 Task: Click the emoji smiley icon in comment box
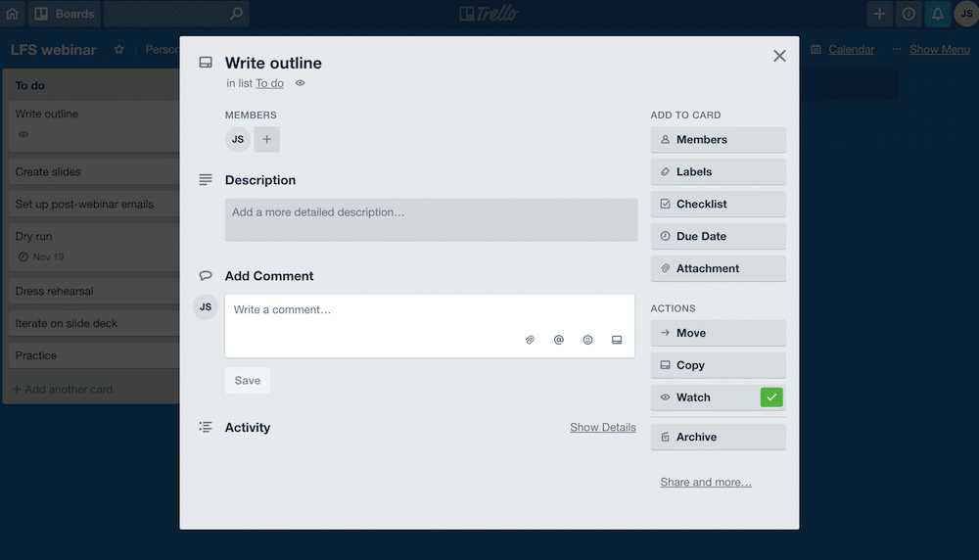click(587, 340)
